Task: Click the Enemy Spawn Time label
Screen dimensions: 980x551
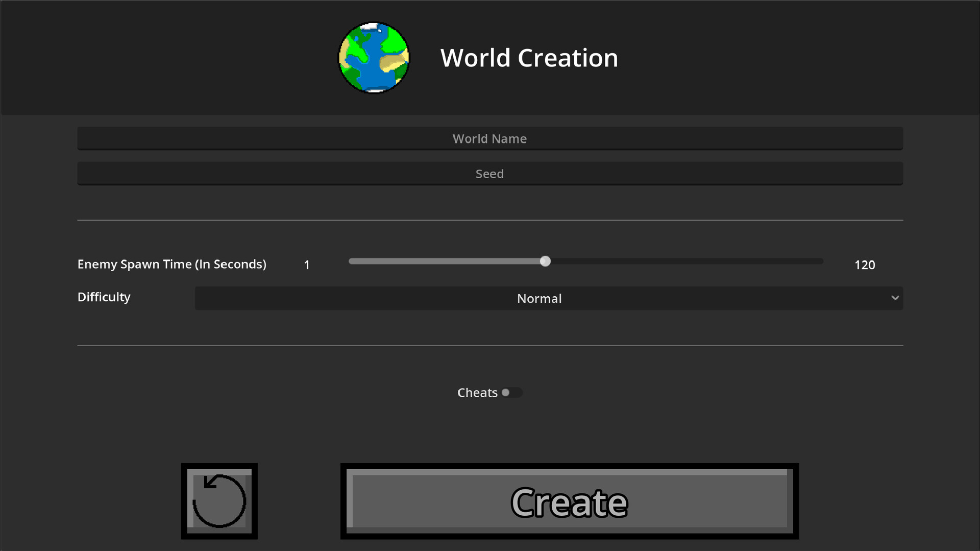Action: (x=172, y=264)
